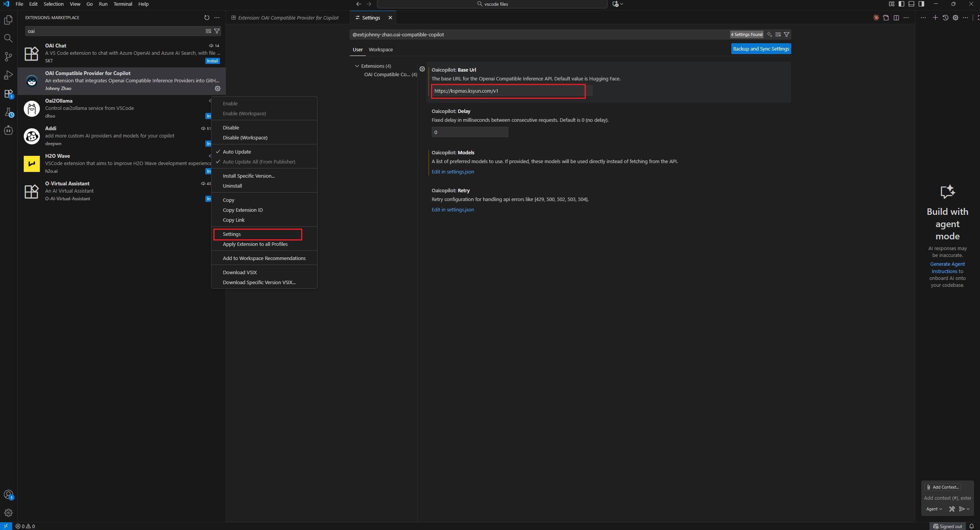980x530 pixels.
Task: Open the send button dropdown arrow in chat
Action: pyautogui.click(x=969, y=509)
